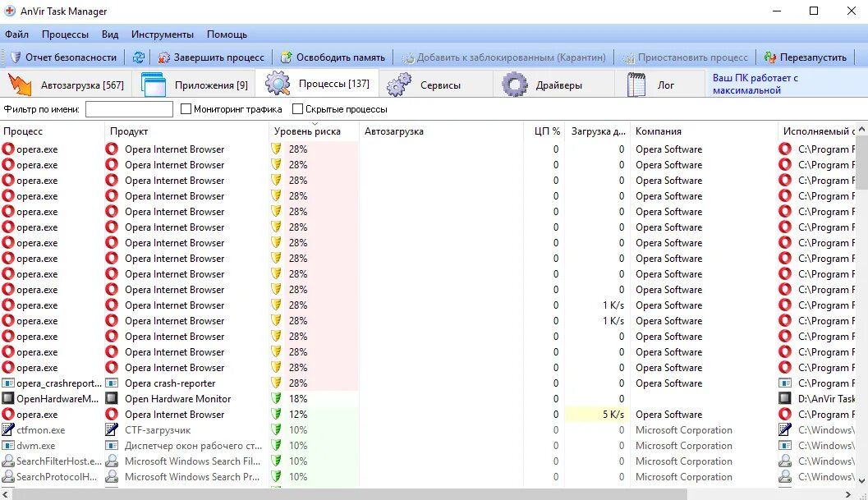Click the horizontal scrollbar left arrow
The image size is (868, 500).
click(6, 494)
